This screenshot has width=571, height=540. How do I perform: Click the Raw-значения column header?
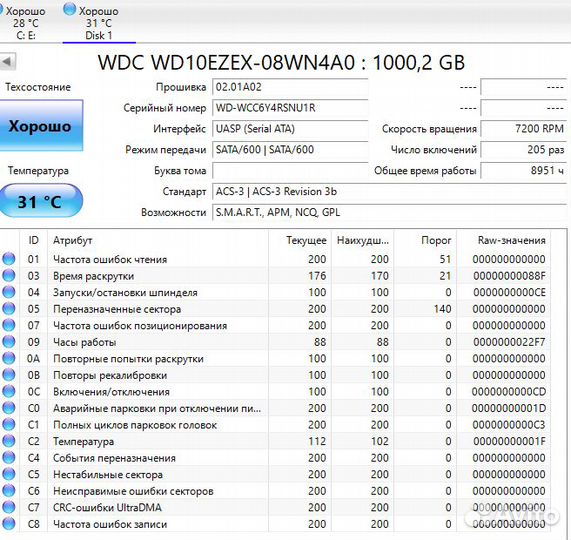504,240
